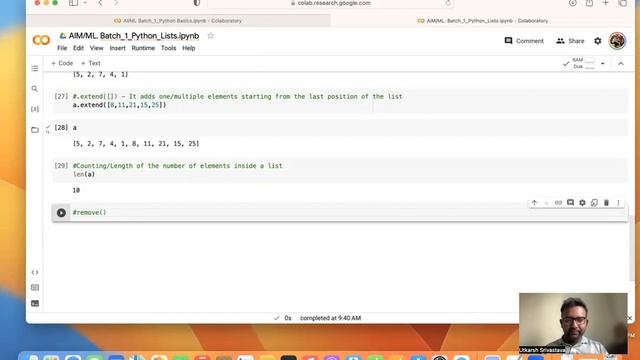The height and width of the screenshot is (360, 640).
Task: Open the terminal panel icon
Action: pos(35,303)
